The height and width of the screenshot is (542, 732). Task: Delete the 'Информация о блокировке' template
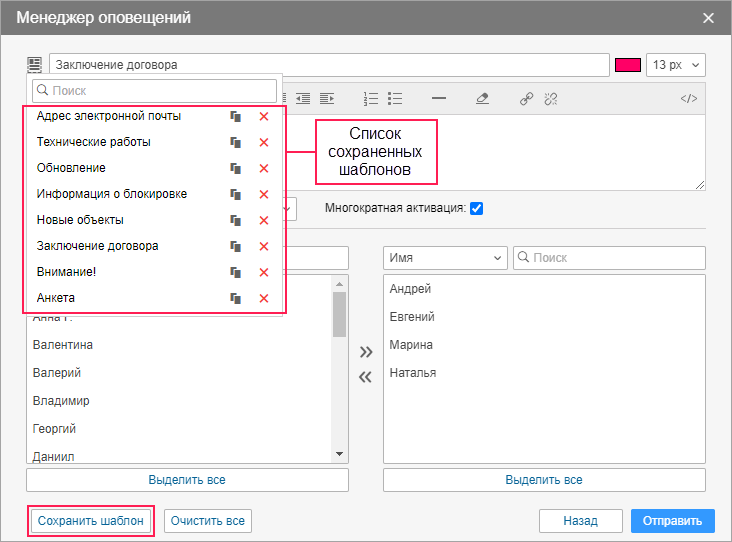264,194
